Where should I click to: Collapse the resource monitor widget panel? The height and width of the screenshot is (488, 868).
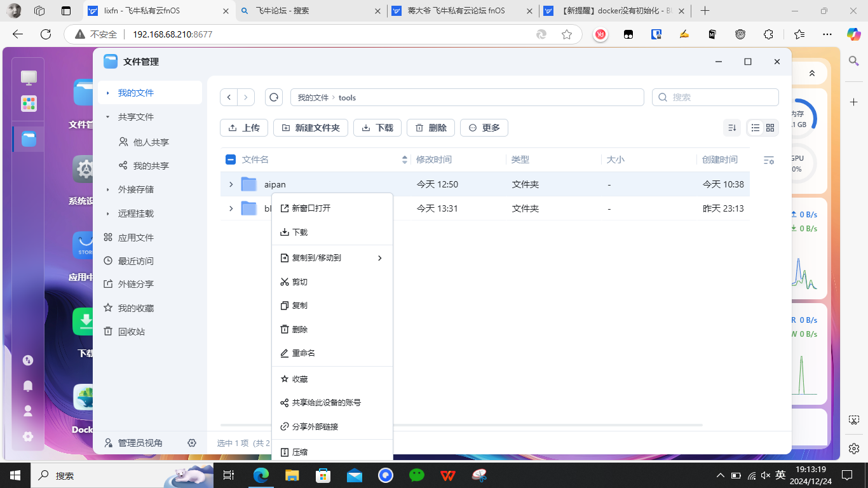click(x=811, y=74)
